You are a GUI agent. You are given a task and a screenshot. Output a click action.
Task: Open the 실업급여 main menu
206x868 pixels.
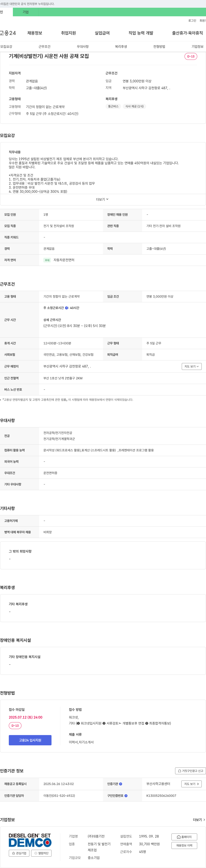click(102, 33)
